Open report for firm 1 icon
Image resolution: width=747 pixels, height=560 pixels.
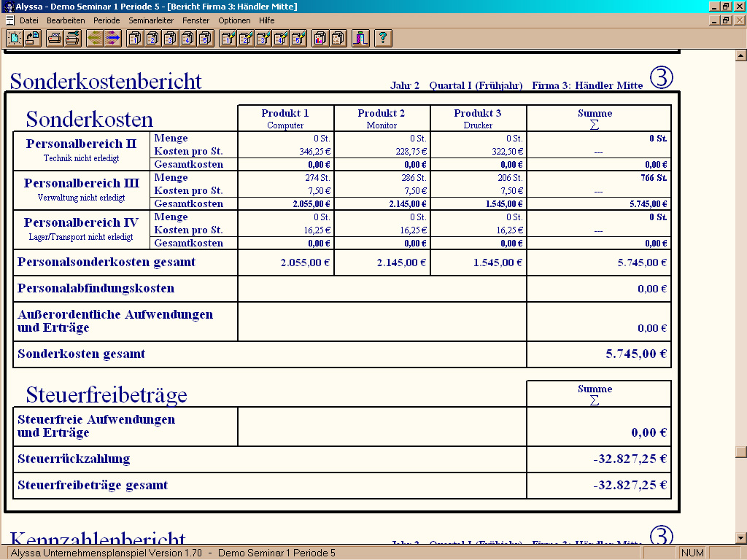point(135,38)
